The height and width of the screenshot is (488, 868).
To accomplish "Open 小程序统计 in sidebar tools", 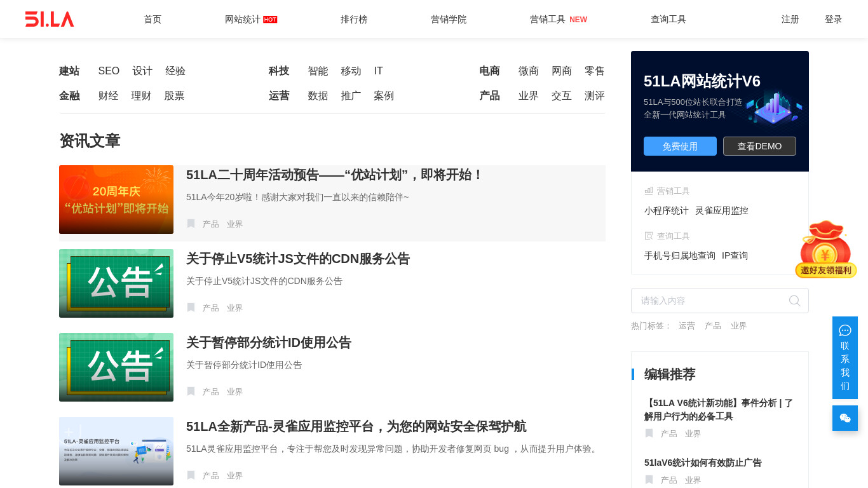I will (x=667, y=210).
